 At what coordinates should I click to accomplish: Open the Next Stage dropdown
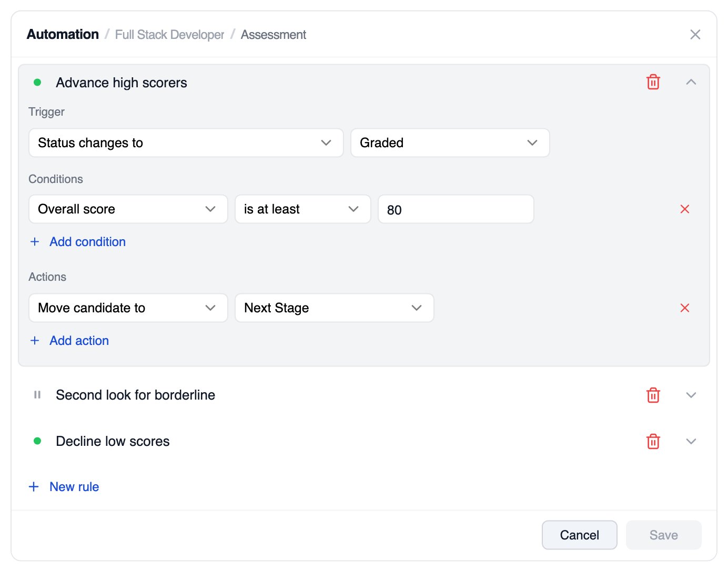335,308
